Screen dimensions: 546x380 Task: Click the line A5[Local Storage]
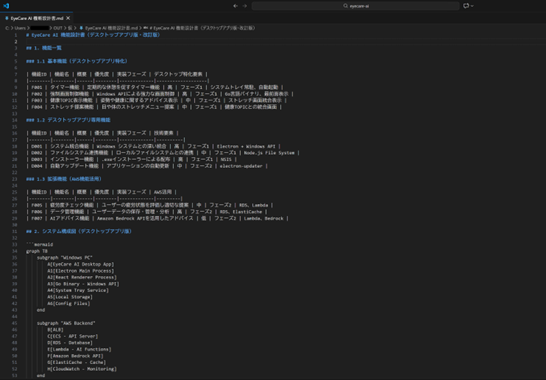click(70, 297)
